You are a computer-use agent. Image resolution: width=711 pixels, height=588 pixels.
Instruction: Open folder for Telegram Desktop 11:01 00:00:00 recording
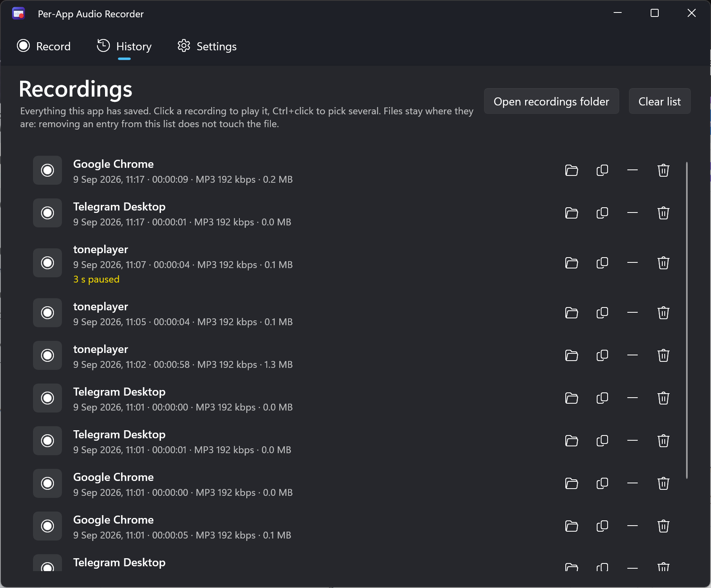(x=571, y=398)
